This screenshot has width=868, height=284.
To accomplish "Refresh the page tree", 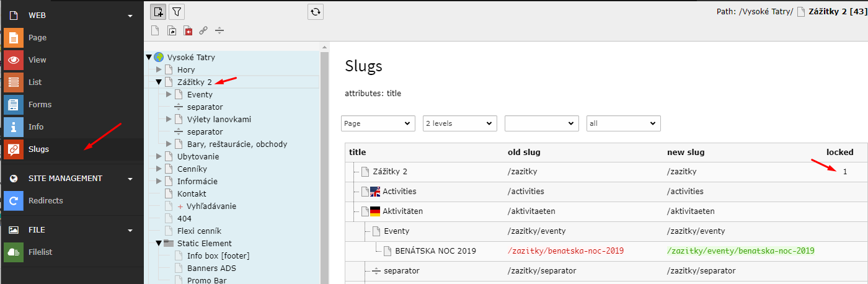I will [316, 11].
